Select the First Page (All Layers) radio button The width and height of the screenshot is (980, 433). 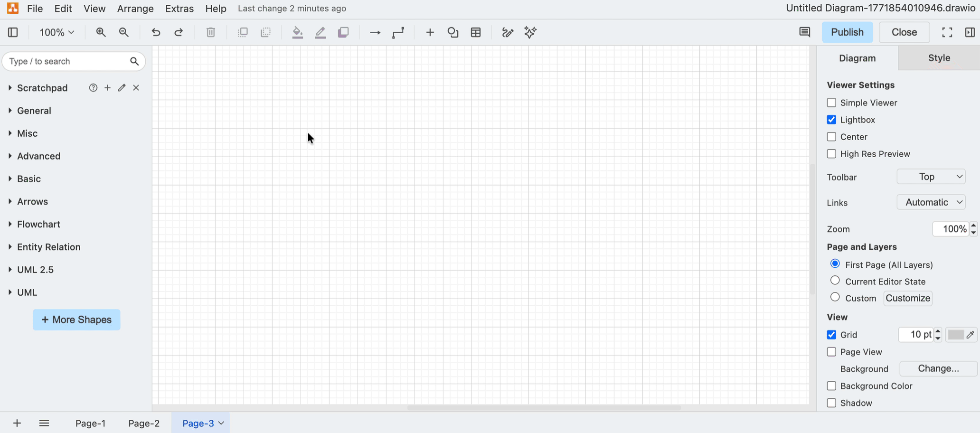tap(835, 264)
